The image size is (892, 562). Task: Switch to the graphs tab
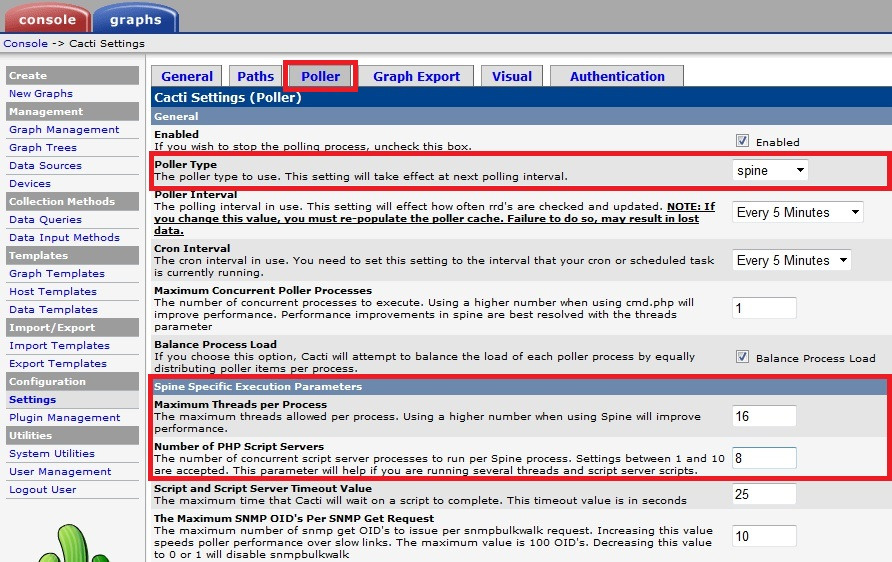point(136,19)
